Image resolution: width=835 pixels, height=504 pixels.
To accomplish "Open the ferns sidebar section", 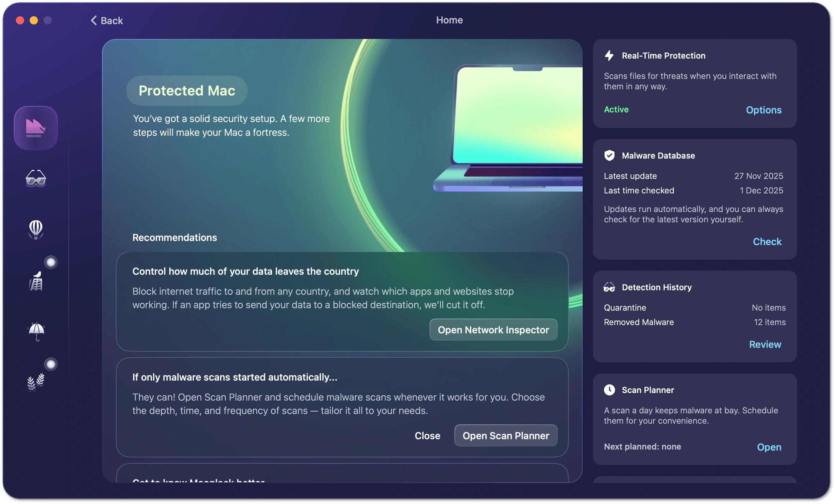I will tap(36, 383).
